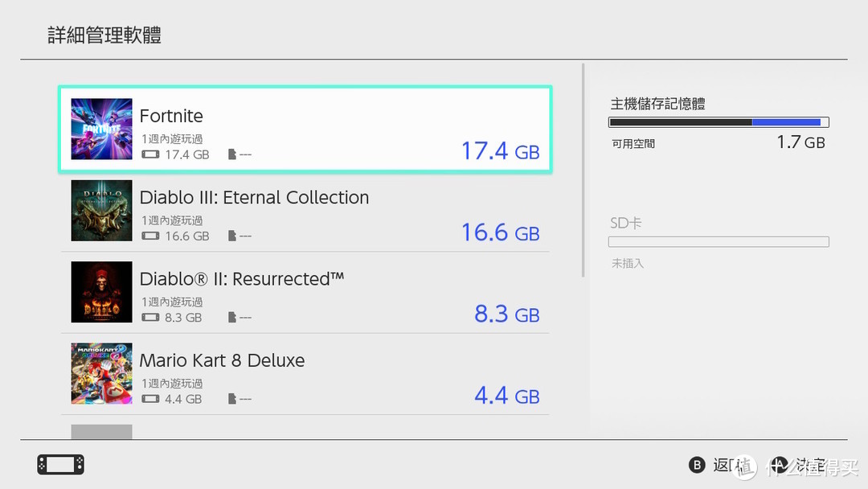Click the vertical scrollbar beside the software list
Image resolution: width=868 pixels, height=489 pixels.
click(583, 170)
